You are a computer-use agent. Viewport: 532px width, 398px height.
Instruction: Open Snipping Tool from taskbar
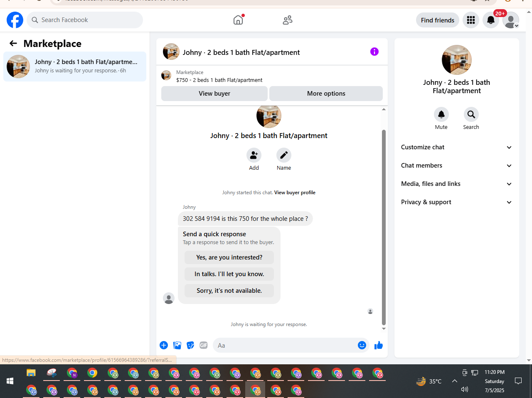point(52,373)
